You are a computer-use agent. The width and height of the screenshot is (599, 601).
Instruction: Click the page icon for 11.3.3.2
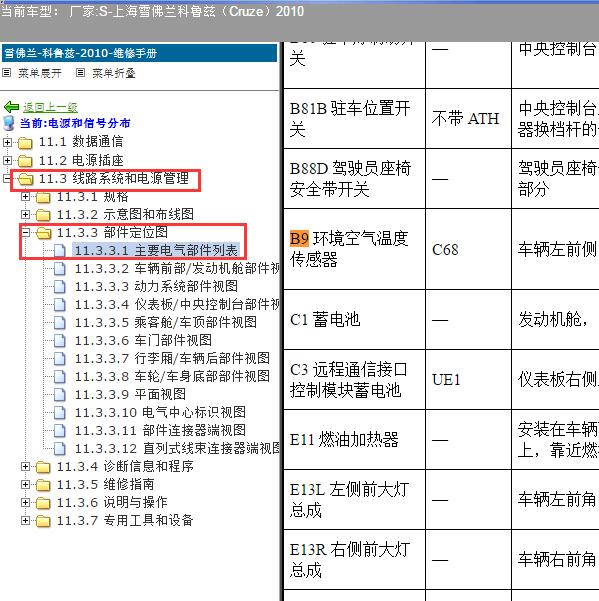click(x=59, y=269)
